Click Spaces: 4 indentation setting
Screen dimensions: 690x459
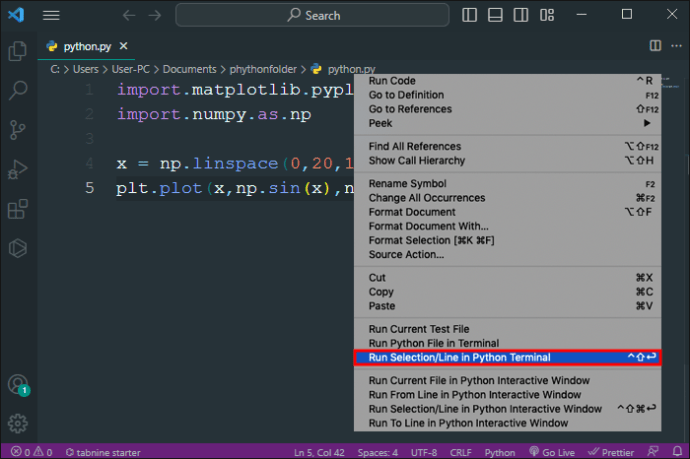pyautogui.click(x=378, y=452)
